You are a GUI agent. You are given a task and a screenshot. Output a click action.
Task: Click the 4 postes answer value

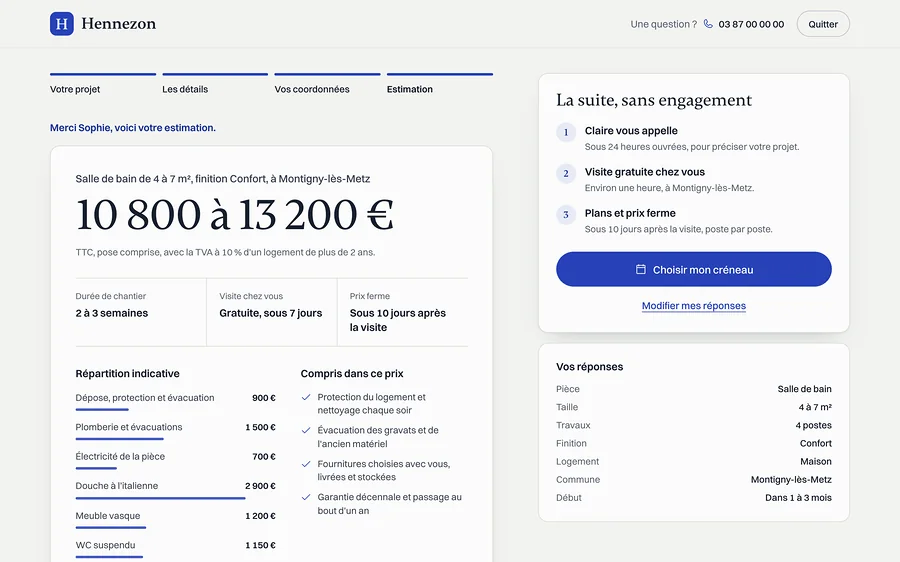(813, 425)
